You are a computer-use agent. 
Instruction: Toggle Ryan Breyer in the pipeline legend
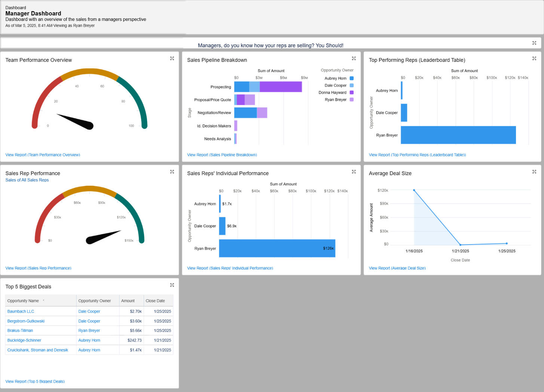(336, 99)
